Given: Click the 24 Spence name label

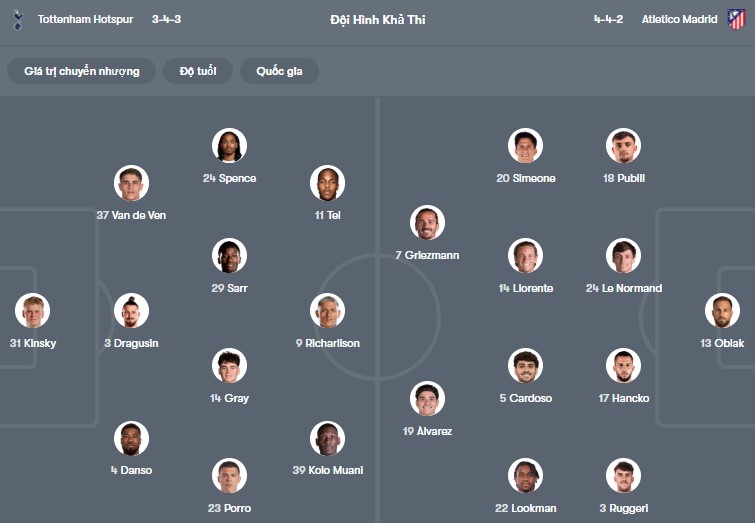Looking at the screenshot, I should pos(229,178).
